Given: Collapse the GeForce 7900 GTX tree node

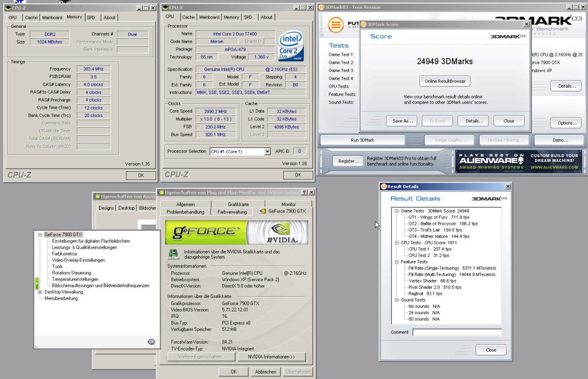Looking at the screenshot, I should (40, 235).
